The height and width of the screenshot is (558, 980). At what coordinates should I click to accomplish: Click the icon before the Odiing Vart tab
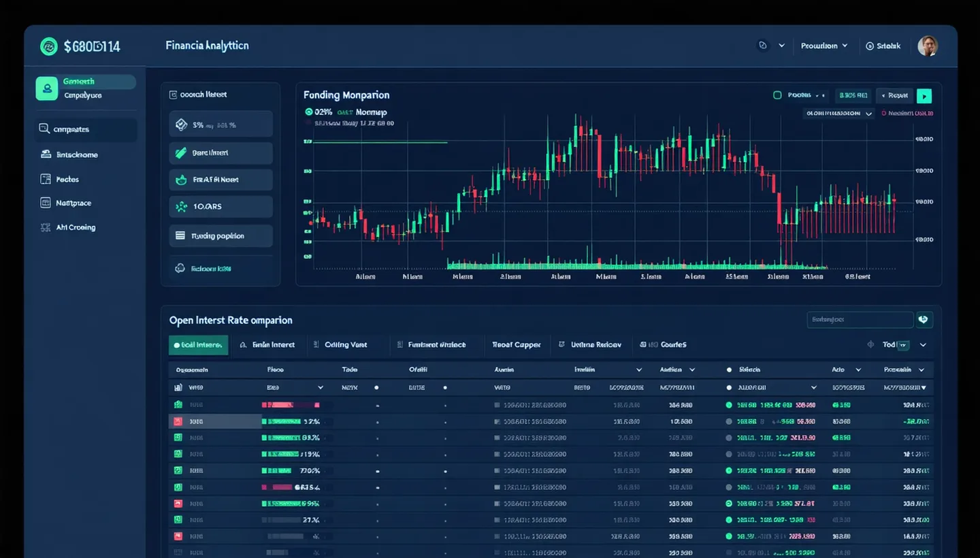tap(316, 345)
